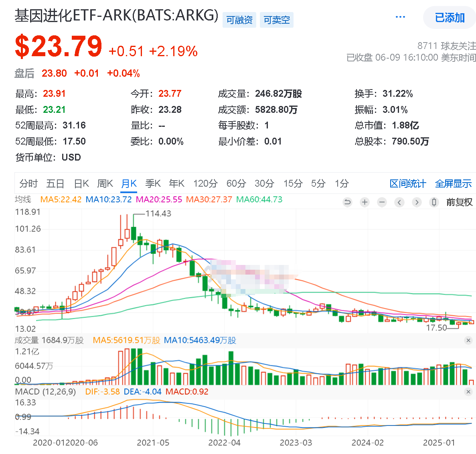Click 全屏显示 fullscreen link
Image resolution: width=476 pixels, height=454 pixels.
(x=453, y=183)
